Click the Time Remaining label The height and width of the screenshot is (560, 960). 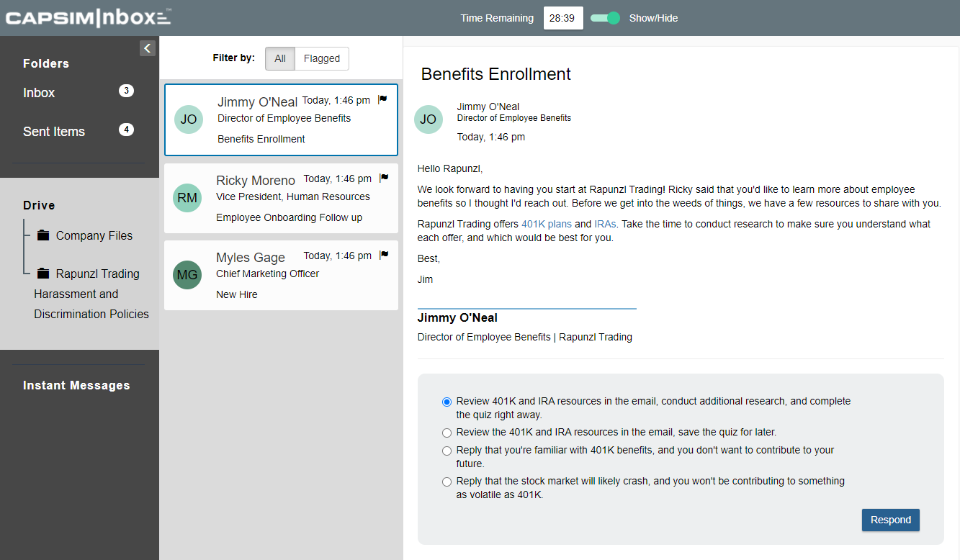pos(497,18)
